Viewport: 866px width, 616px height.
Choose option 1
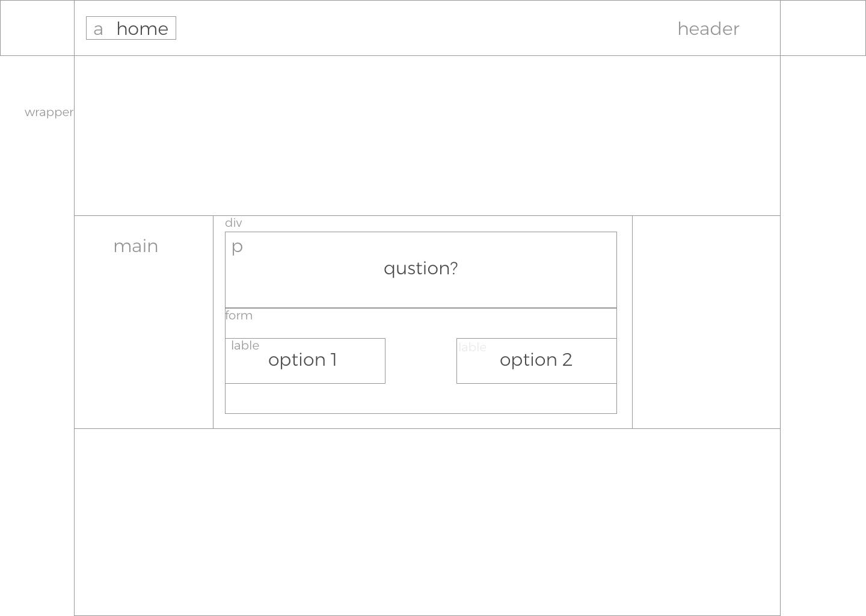pos(305,361)
